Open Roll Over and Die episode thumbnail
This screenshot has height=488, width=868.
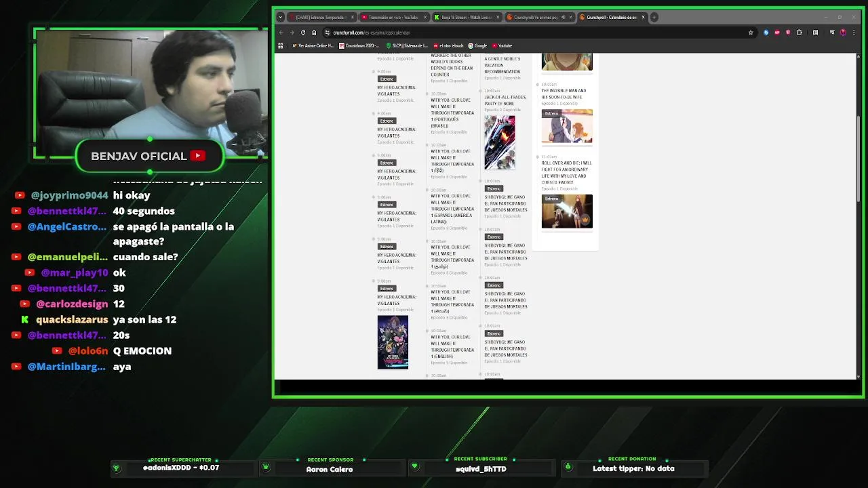pyautogui.click(x=567, y=211)
